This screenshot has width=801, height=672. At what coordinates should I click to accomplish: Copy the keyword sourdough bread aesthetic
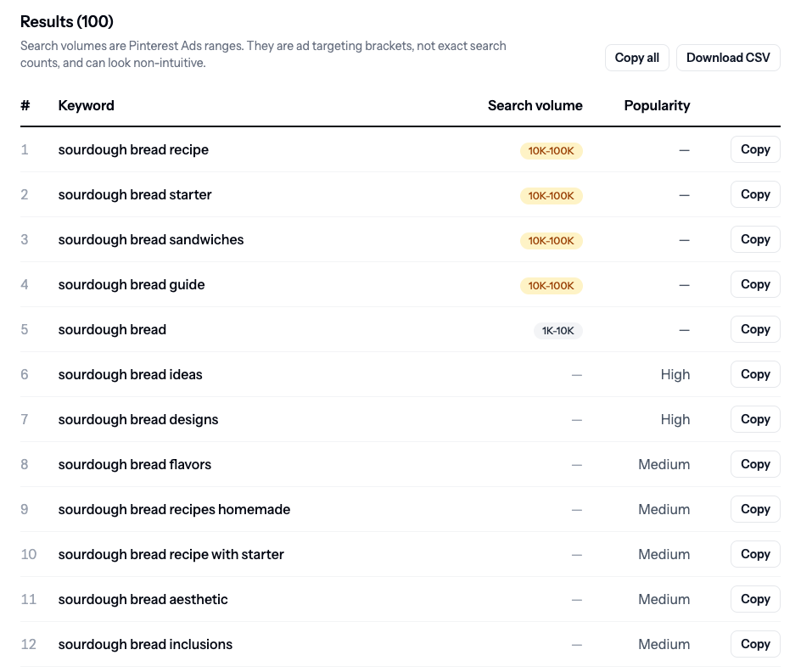tap(755, 599)
